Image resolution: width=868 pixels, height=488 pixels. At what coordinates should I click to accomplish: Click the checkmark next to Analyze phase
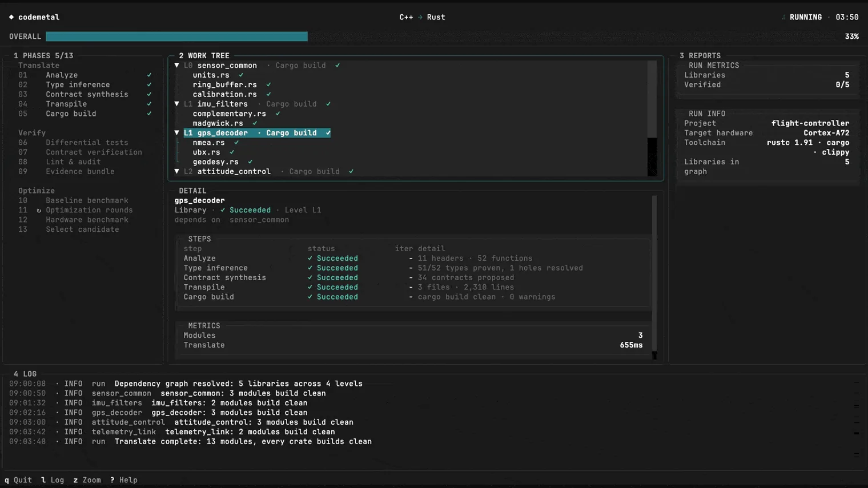(149, 75)
